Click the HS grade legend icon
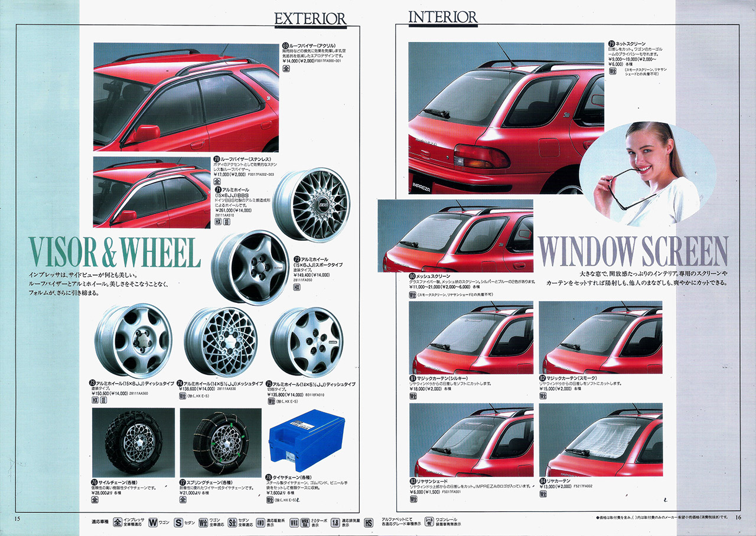This screenshot has width=756, height=536. (x=369, y=522)
